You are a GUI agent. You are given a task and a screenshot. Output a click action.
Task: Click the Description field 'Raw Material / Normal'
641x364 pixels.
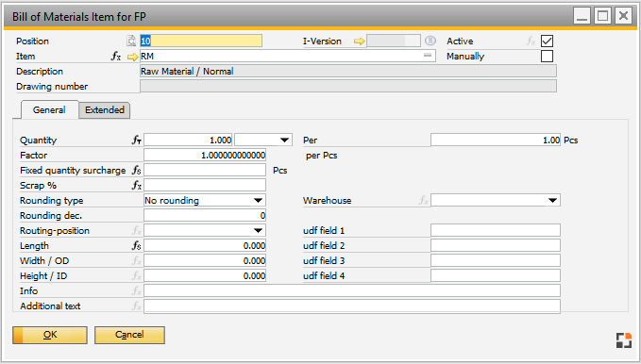[x=348, y=71]
